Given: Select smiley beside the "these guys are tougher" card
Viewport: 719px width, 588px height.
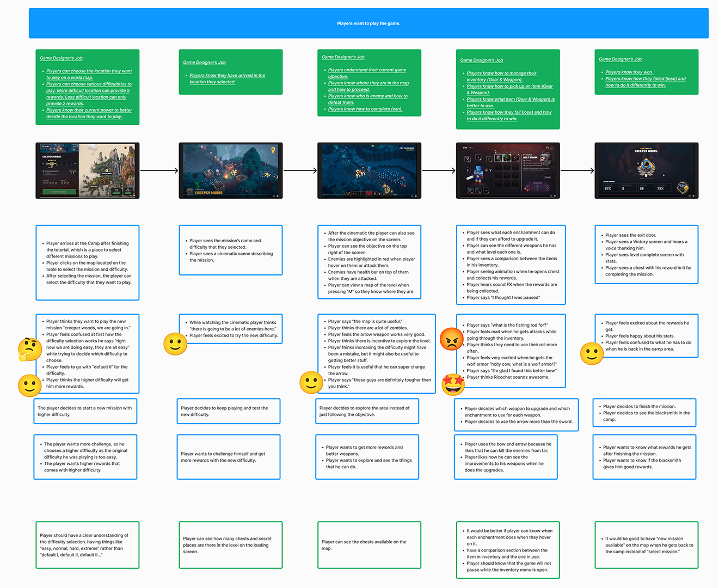Looking at the screenshot, I should (x=311, y=382).
